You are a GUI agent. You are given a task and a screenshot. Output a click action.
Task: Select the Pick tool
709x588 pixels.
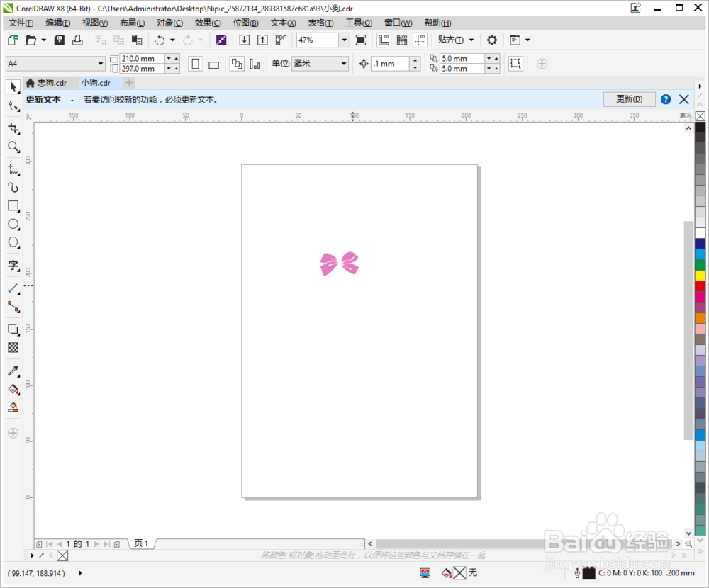[13, 86]
